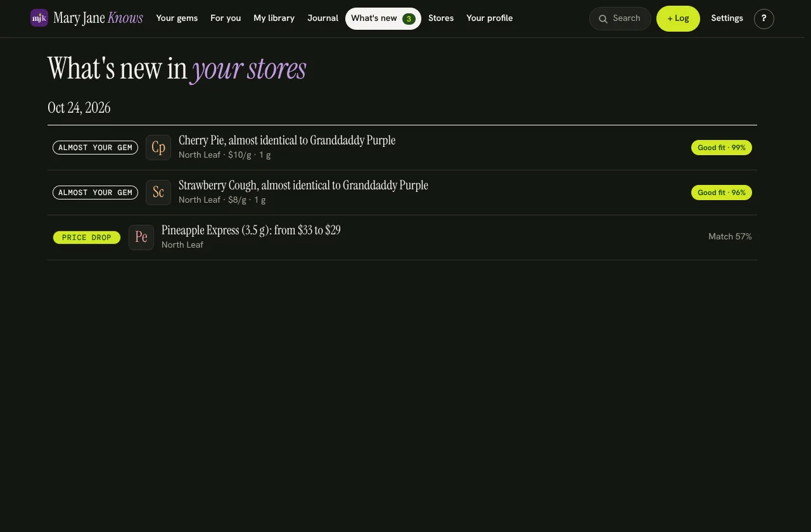Image resolution: width=811 pixels, height=532 pixels.
Task: Click the 3 notification badge on What's new
Action: click(409, 19)
